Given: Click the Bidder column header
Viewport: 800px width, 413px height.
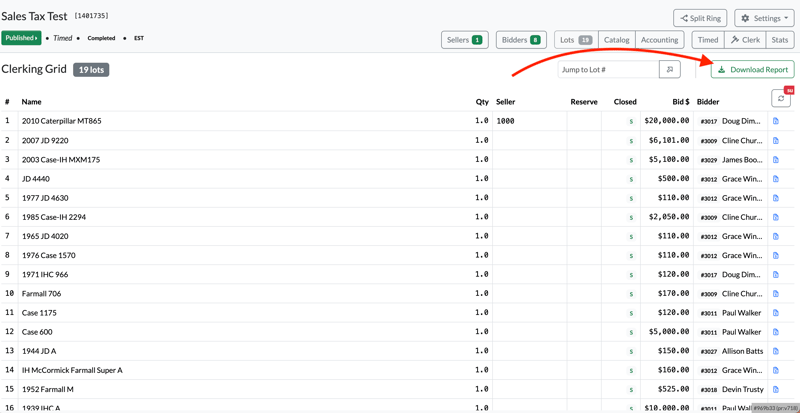Looking at the screenshot, I should click(708, 102).
